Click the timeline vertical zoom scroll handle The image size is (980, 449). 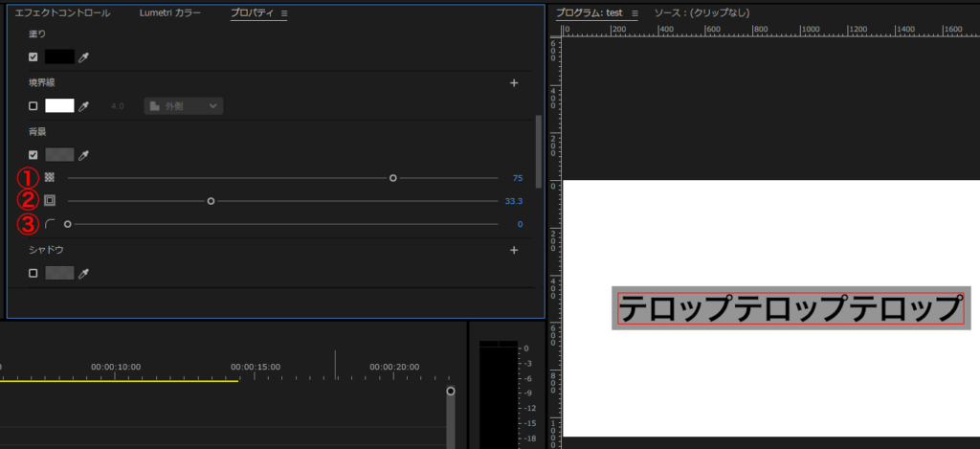click(451, 392)
